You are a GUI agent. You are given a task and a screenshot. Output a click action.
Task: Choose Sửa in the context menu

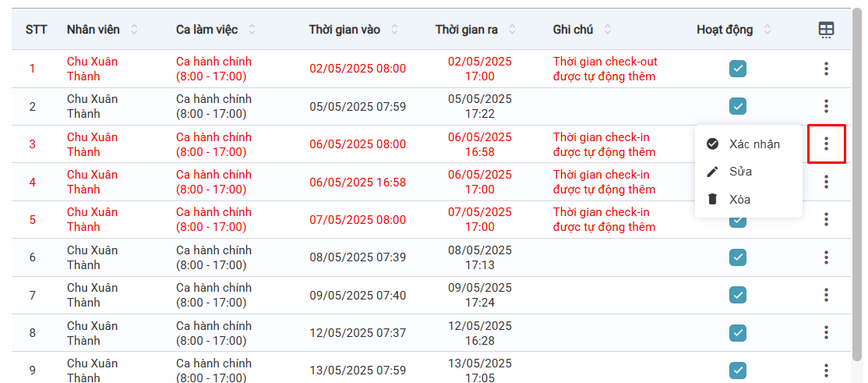(740, 172)
